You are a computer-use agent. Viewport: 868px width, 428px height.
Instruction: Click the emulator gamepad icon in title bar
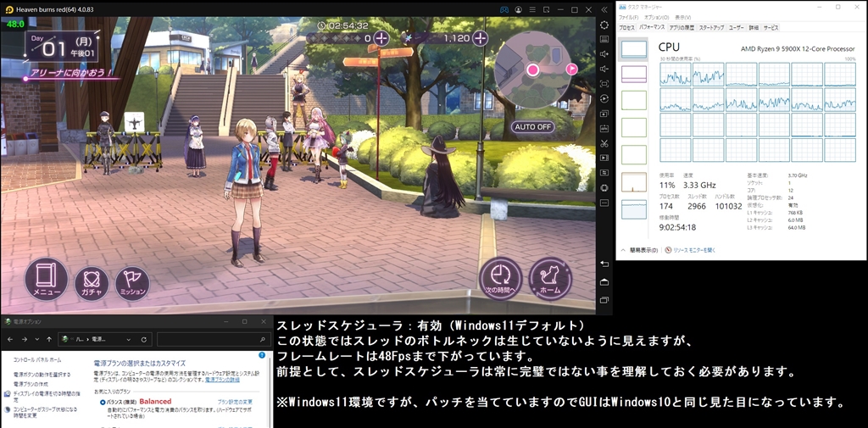[x=504, y=9]
